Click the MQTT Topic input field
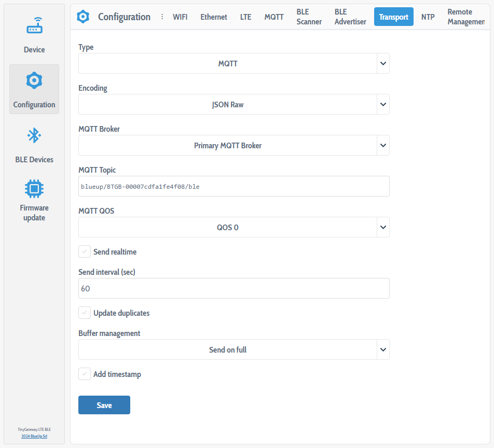Screen dimensions: 494x448 [234, 186]
